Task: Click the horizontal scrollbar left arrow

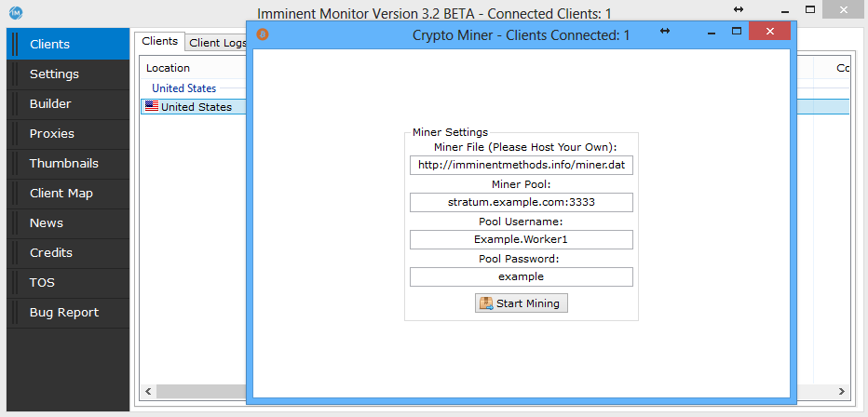Action: 148,391
